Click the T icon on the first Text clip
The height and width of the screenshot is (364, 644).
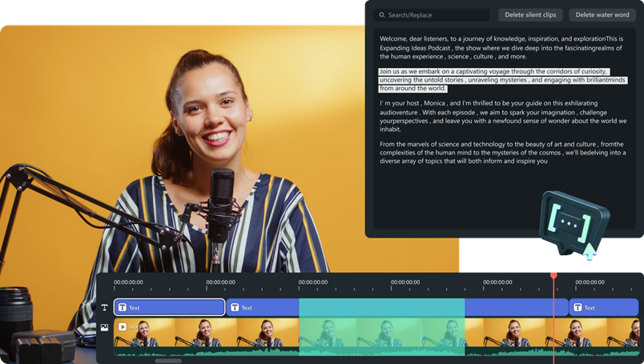point(123,307)
